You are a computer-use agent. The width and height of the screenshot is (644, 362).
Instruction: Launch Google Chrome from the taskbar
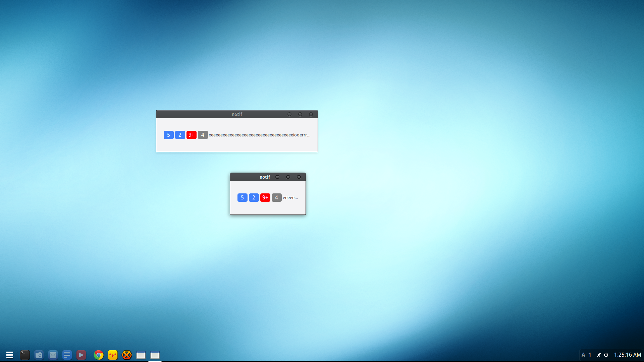coord(99,355)
